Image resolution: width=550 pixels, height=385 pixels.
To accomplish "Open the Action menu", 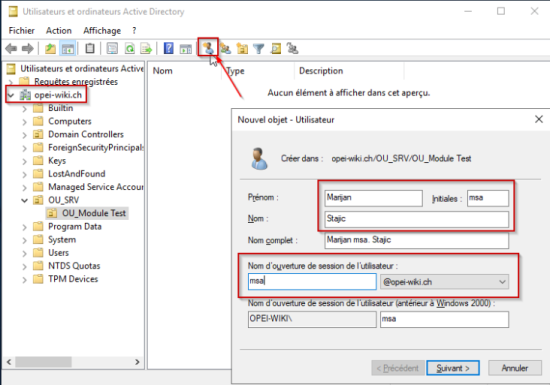I will [59, 31].
